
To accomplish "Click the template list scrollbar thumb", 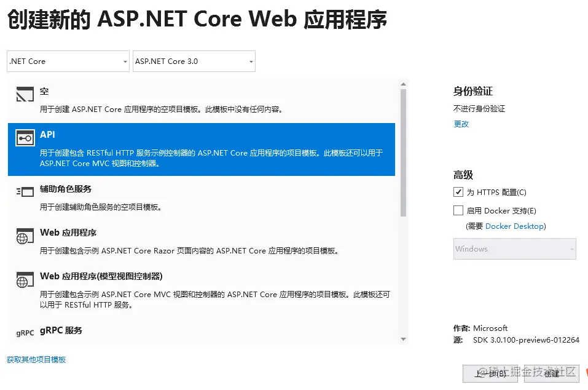I will 403,153.
